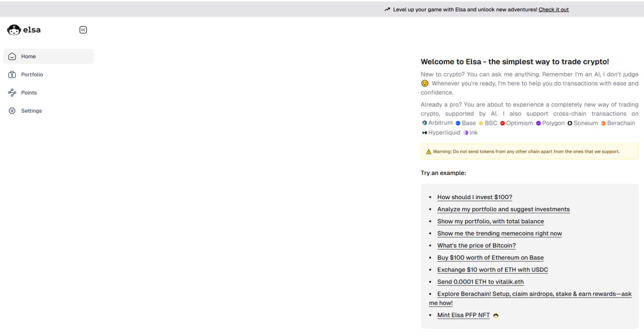Select 'Analyze my portfolio and suggest investments'
Image resolution: width=644 pixels, height=336 pixels.
click(503, 209)
